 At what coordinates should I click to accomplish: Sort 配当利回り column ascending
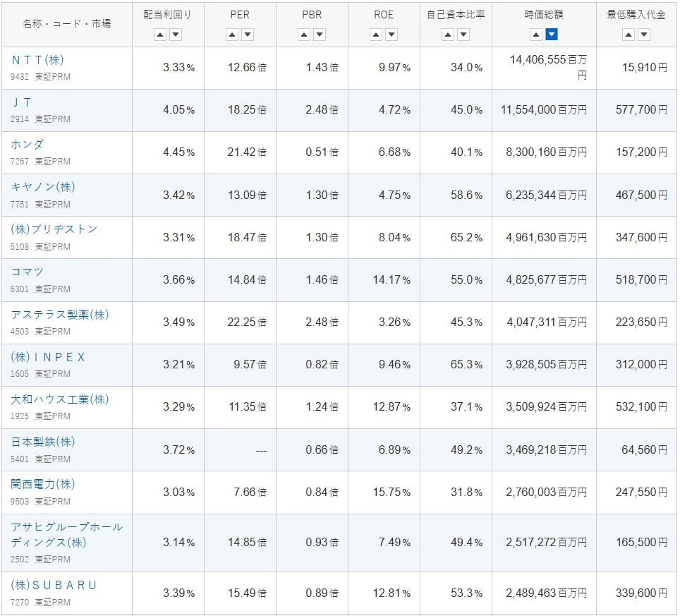point(160,35)
